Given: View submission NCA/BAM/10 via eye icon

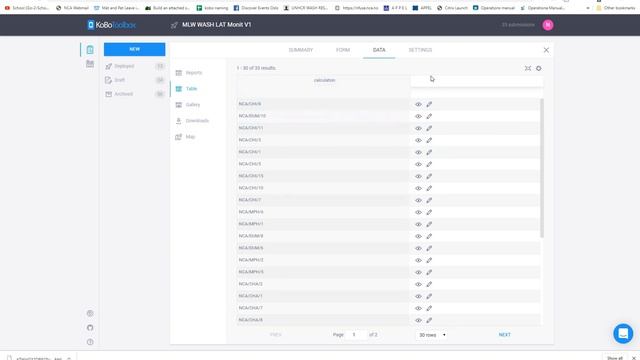Looking at the screenshot, I should tap(418, 116).
